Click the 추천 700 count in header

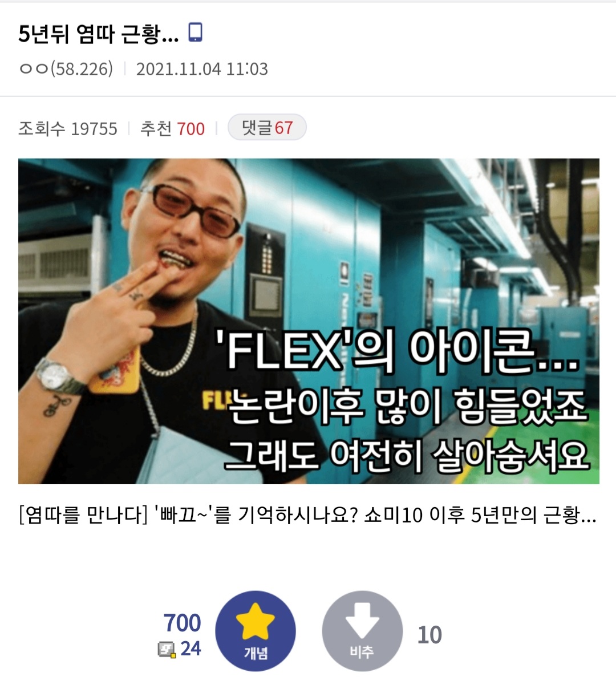172,128
